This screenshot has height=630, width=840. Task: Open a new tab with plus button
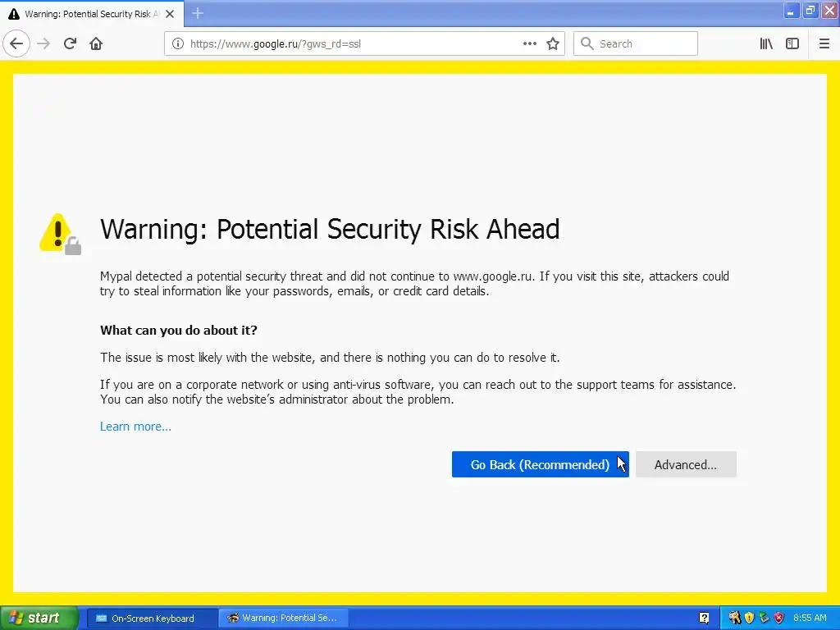[198, 13]
